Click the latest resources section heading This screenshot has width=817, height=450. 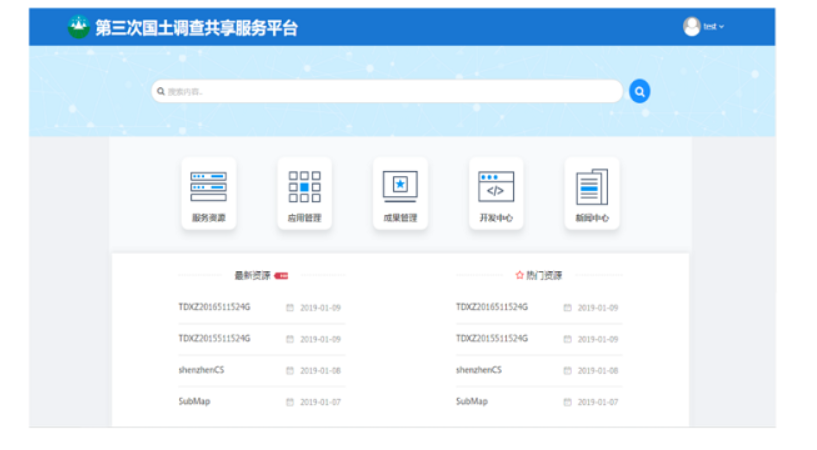[x=252, y=276]
